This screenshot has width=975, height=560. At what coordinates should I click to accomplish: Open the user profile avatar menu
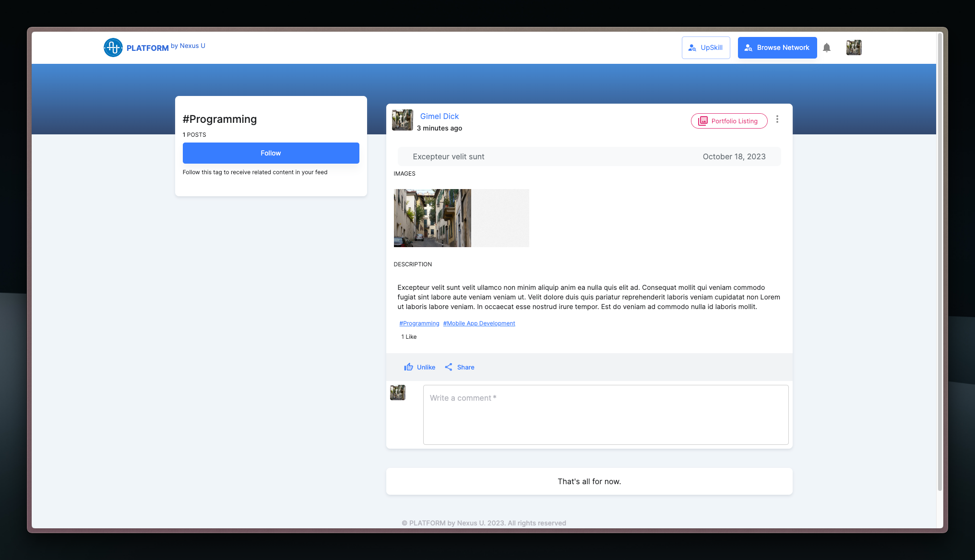point(854,48)
